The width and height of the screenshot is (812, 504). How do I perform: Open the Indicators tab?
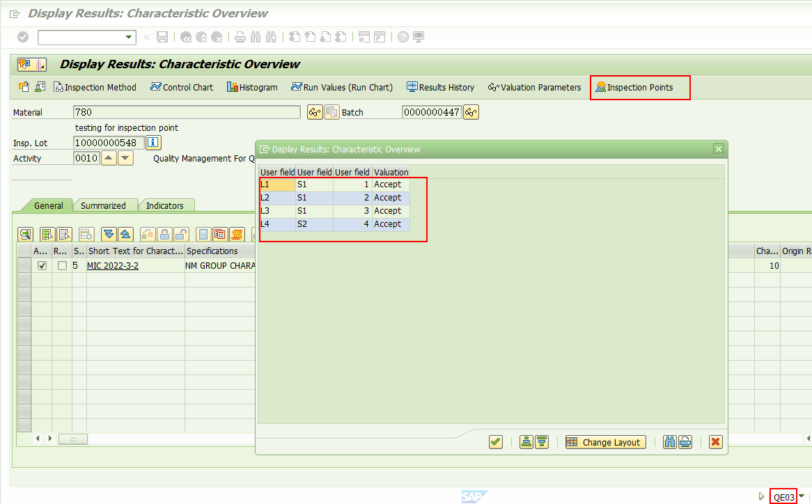tap(166, 205)
